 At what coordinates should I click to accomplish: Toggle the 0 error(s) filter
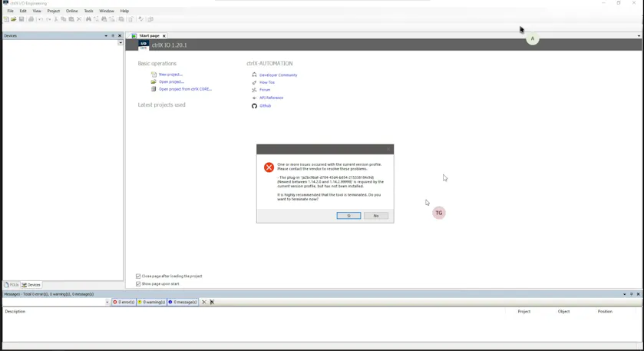pyautogui.click(x=124, y=302)
